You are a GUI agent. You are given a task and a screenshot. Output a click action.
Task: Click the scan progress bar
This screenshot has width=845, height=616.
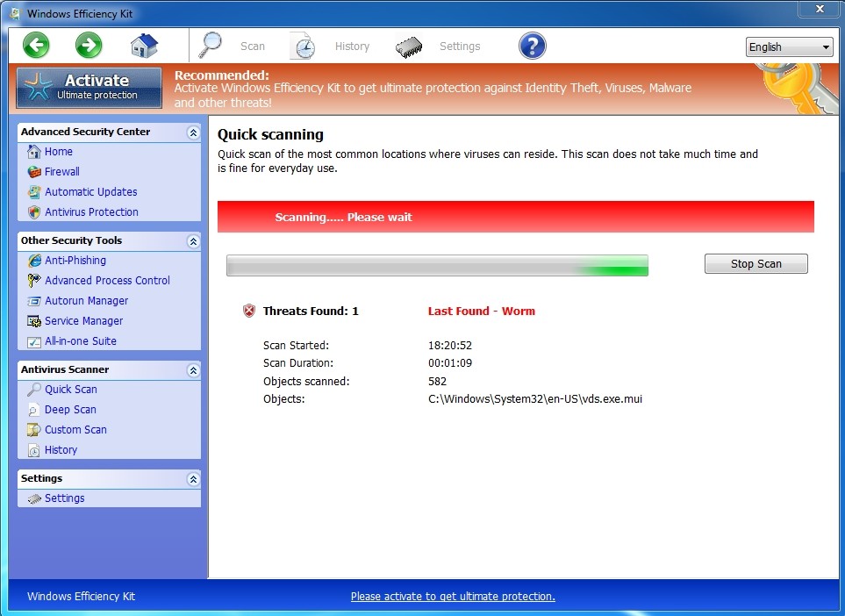click(437, 266)
